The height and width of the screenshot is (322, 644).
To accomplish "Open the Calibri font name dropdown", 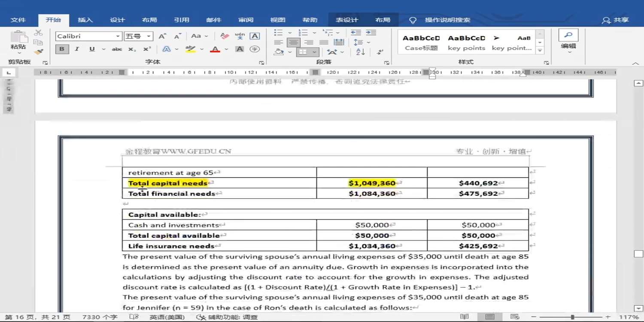I will pyautogui.click(x=118, y=36).
